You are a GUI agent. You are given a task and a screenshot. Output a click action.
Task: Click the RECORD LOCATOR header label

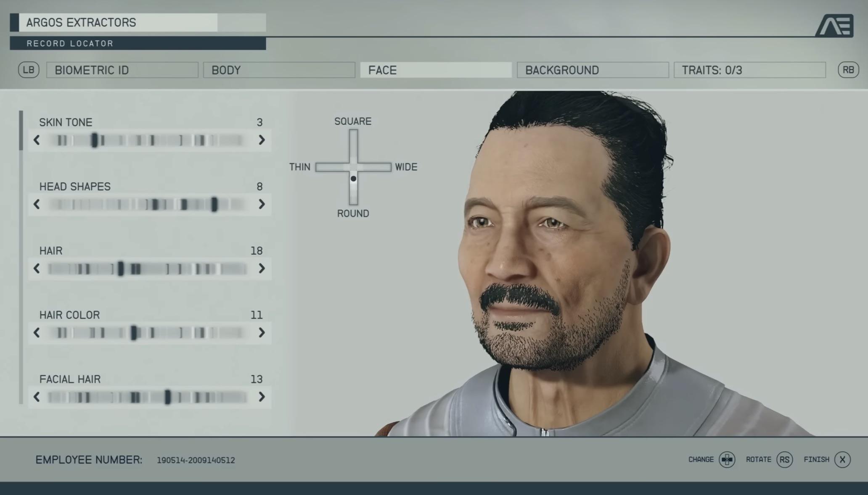tap(69, 43)
